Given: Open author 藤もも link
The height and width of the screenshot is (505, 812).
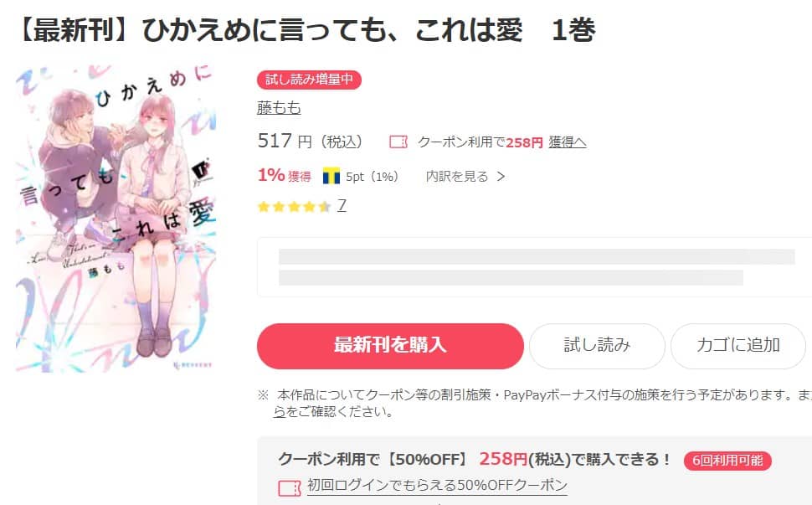Looking at the screenshot, I should click(279, 108).
